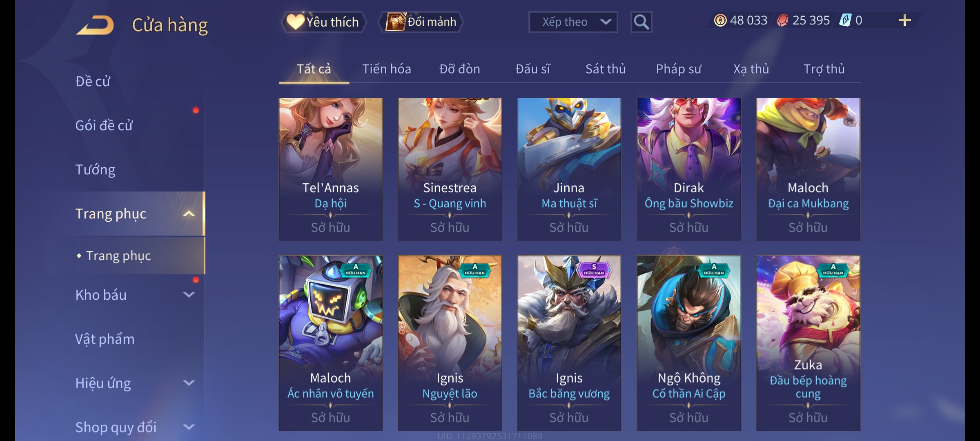Expand the Kho báu sidebar section
The image size is (980, 441).
coord(189,295)
